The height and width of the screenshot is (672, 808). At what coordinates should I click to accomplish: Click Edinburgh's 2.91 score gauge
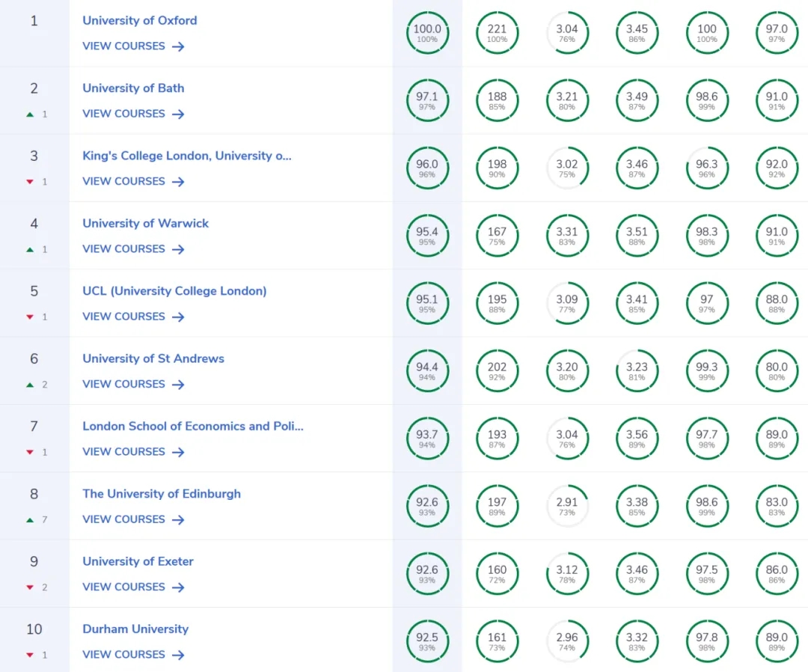coord(567,507)
